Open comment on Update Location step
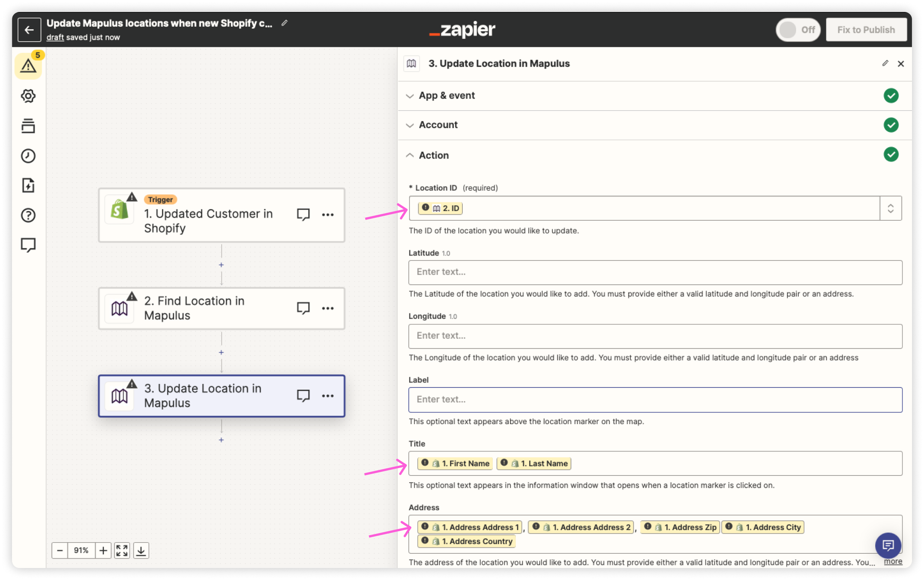This screenshot has width=924, height=580. [303, 396]
